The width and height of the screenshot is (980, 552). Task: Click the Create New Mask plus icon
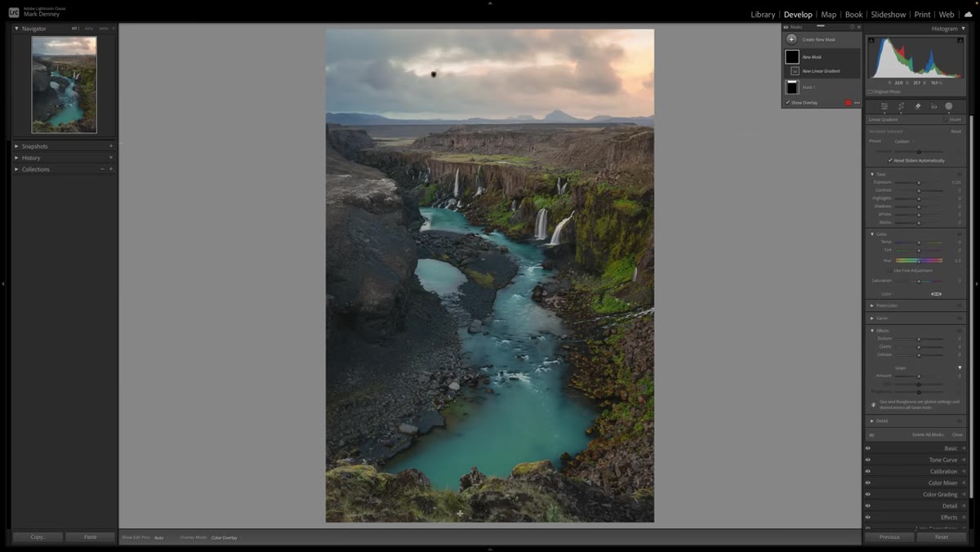[x=791, y=39]
